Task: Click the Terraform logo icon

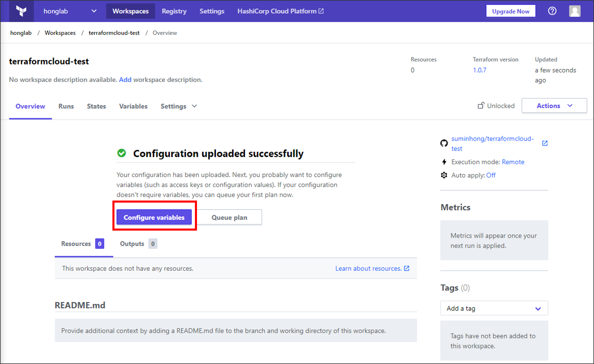Action: [x=21, y=11]
